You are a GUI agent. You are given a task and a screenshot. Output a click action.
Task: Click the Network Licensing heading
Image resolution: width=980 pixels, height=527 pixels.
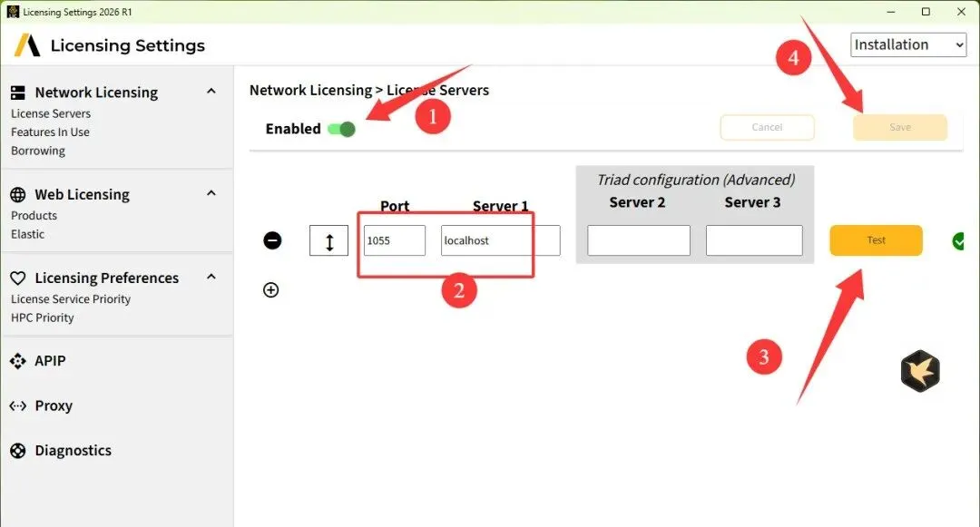pyautogui.click(x=96, y=93)
